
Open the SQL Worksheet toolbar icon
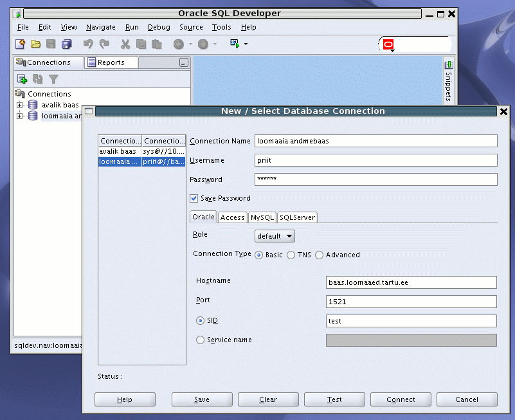(235, 44)
